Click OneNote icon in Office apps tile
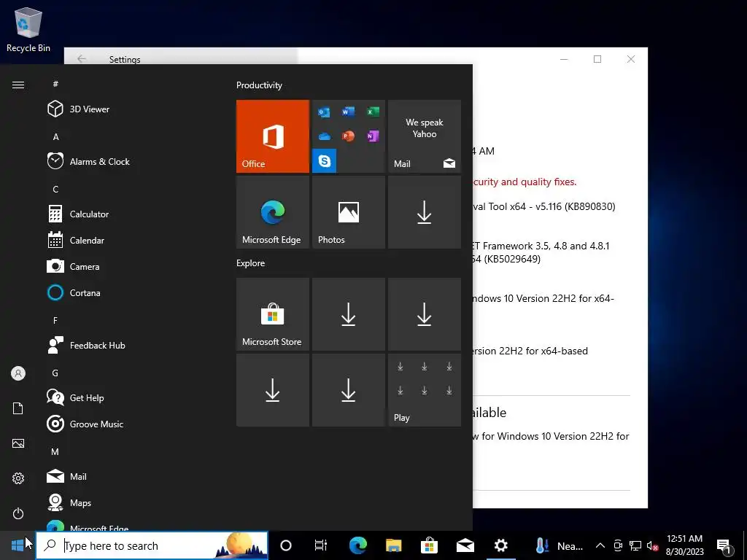747x560 pixels. 373,136
